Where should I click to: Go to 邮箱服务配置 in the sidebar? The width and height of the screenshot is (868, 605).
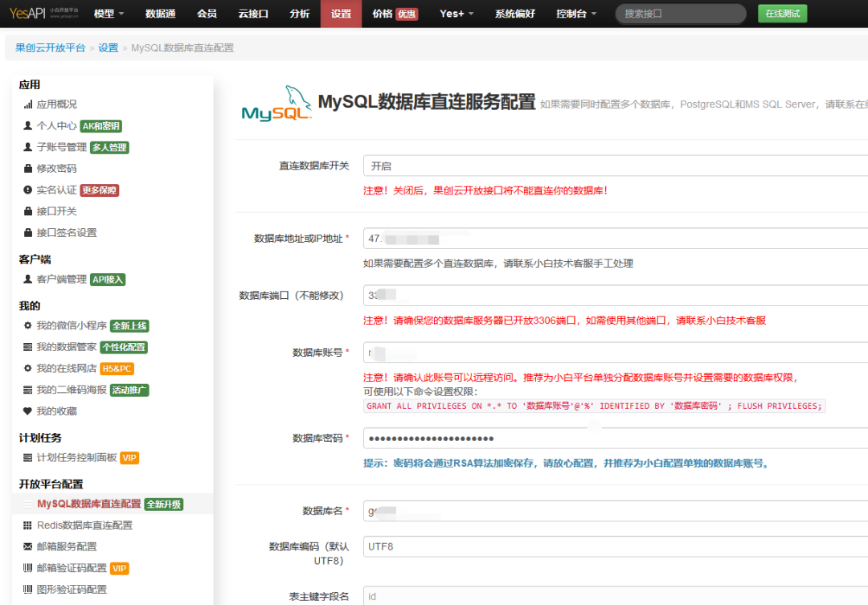point(67,547)
